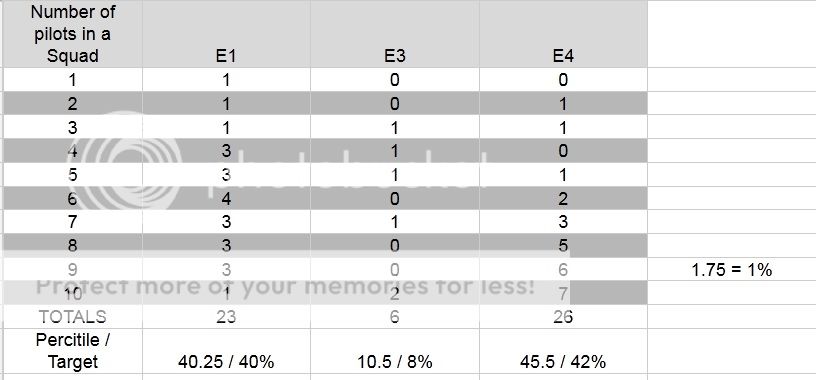Select the E4 value 7 in squad row 10

point(563,293)
